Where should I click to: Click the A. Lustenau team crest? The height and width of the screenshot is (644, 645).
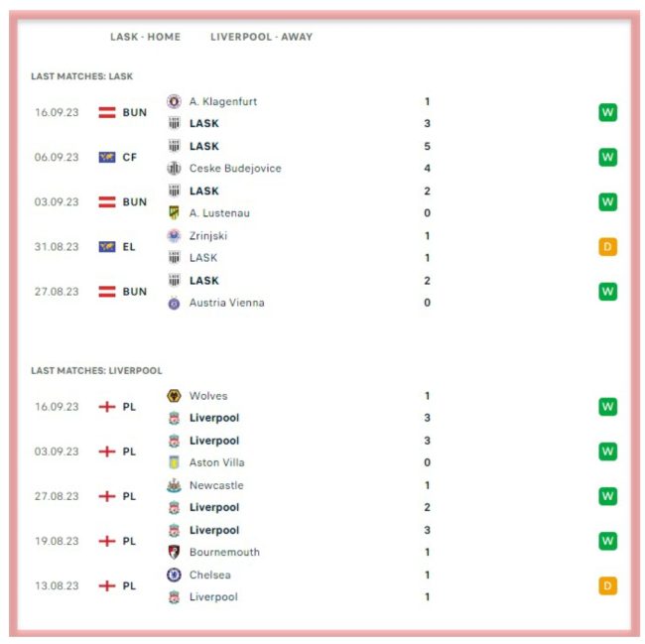click(x=174, y=212)
